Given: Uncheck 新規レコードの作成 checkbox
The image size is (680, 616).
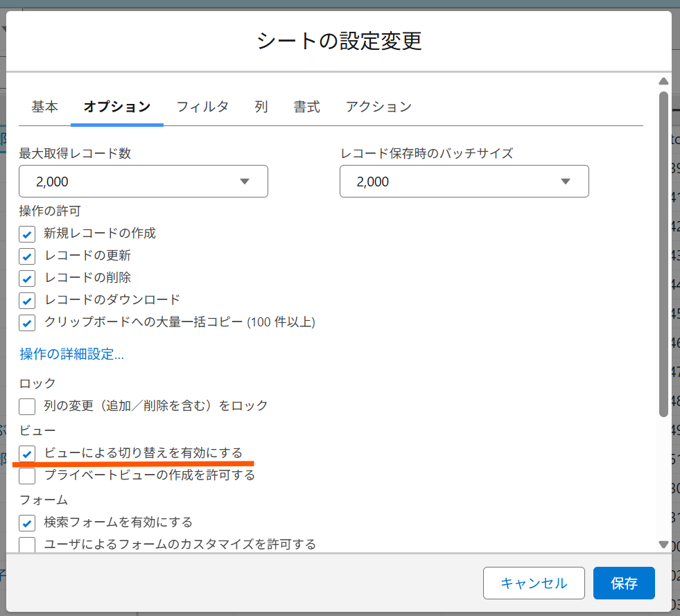Looking at the screenshot, I should tap(27, 234).
